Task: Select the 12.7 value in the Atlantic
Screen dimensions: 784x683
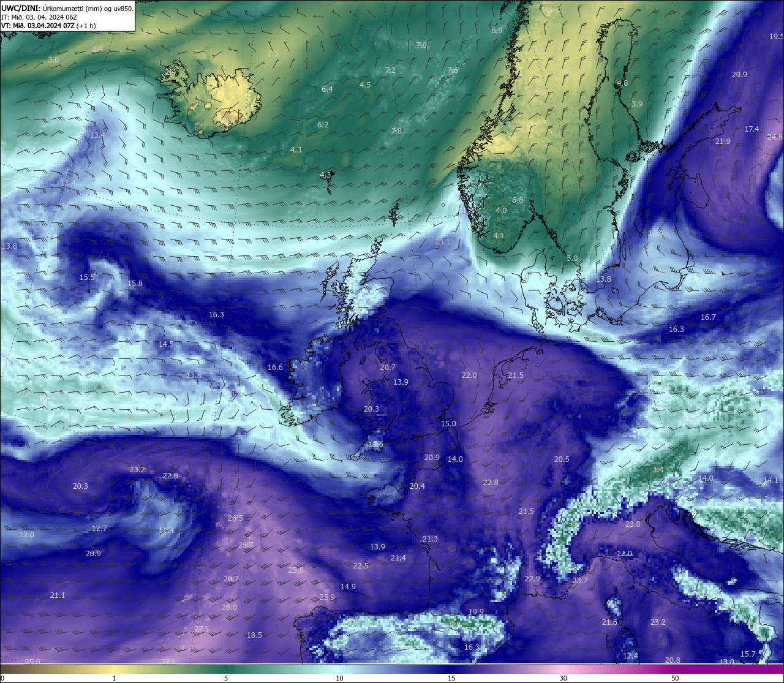Action: (x=99, y=529)
